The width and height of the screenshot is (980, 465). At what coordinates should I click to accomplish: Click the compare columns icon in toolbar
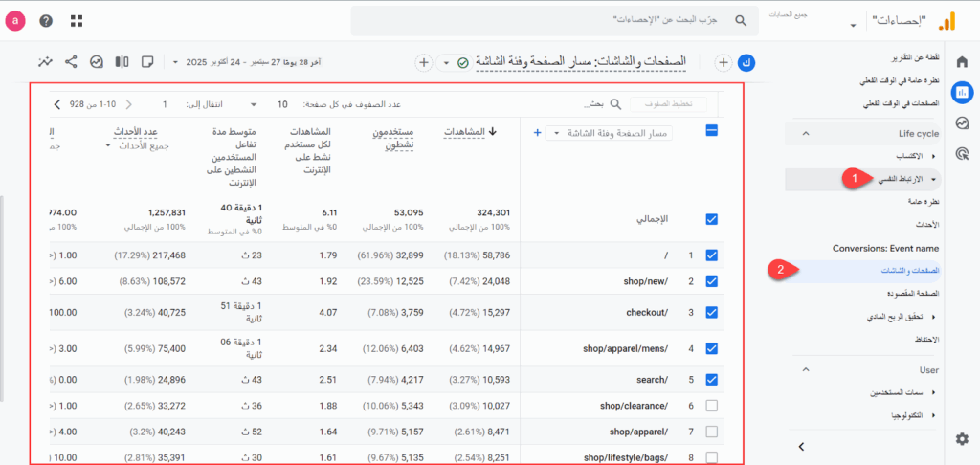click(x=122, y=62)
